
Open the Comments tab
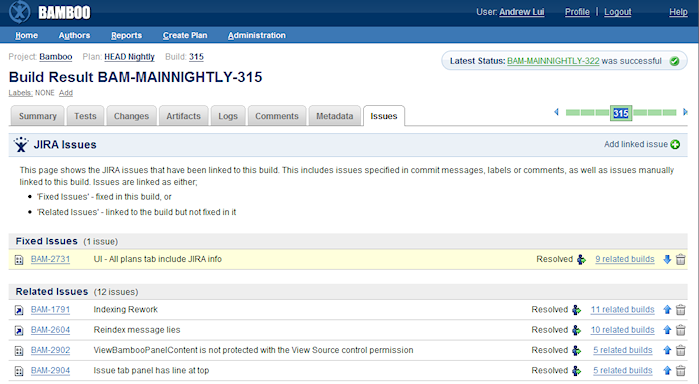(277, 116)
